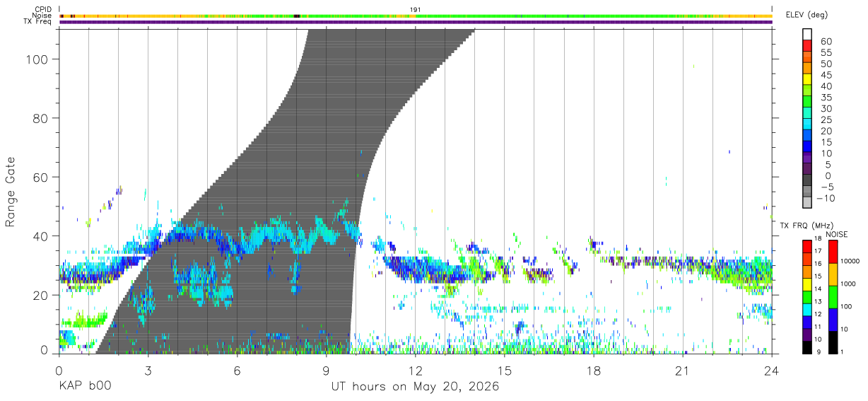Click the CPID row label

42,9
